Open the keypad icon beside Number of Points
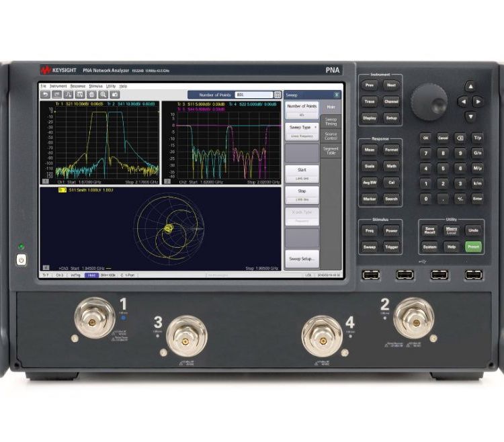Screen dimensions: 504x442 pos(278,95)
